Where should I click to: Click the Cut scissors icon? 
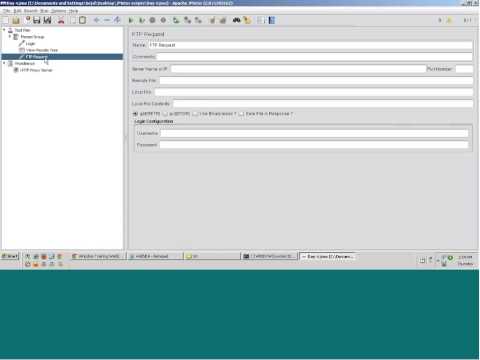pos(61,20)
